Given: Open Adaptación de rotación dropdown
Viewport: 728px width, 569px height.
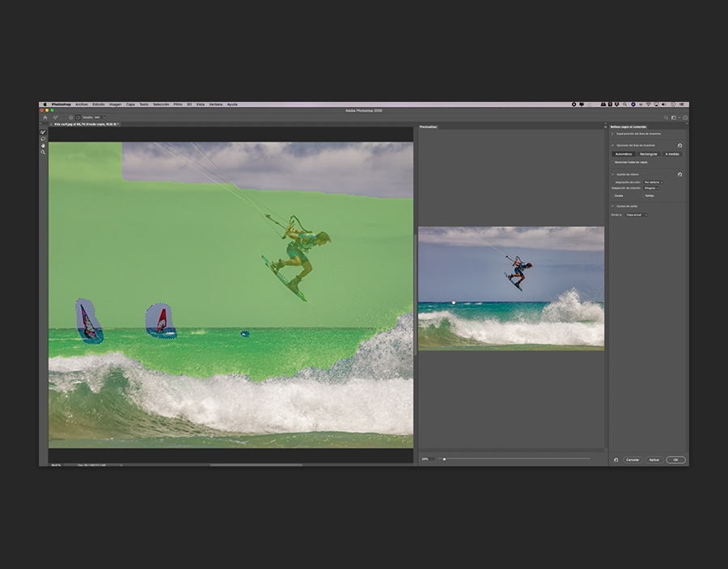Looking at the screenshot, I should coord(651,188).
